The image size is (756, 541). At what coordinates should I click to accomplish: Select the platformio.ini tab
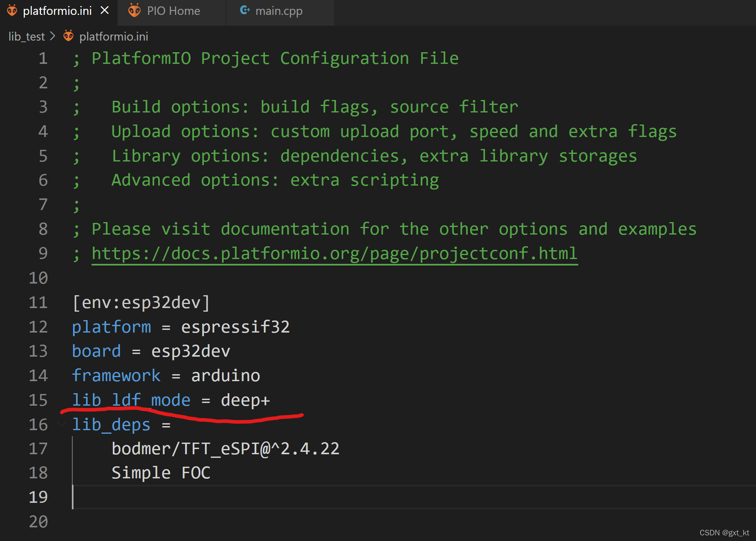[x=57, y=11]
